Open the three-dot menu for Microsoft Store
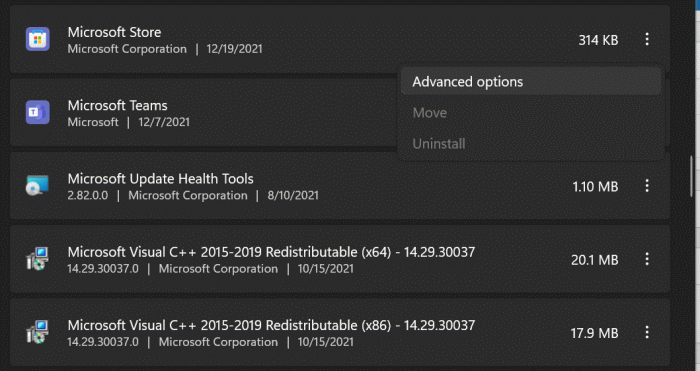Viewport: 700px width, 371px height. (647, 39)
